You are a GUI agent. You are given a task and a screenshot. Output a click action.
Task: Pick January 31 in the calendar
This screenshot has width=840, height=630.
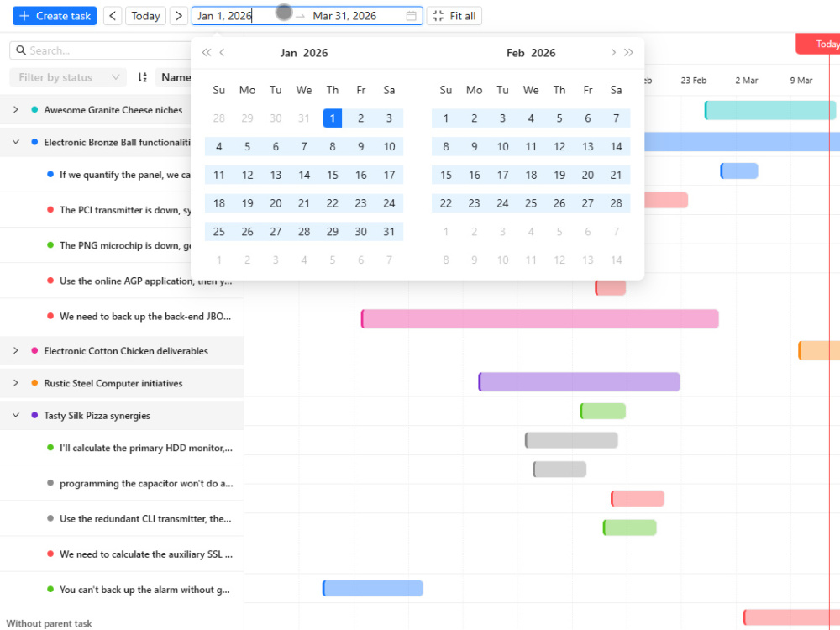389,232
